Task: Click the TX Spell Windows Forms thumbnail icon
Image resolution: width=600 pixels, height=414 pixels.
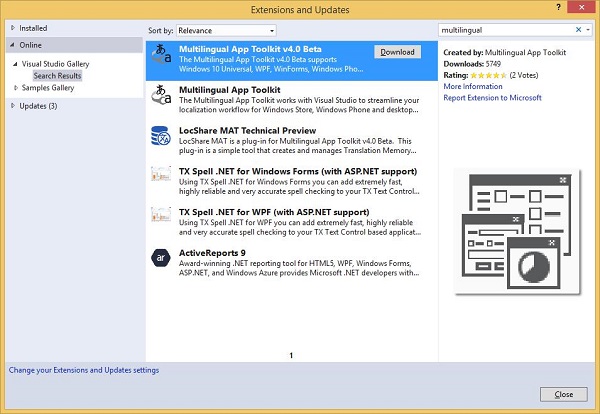Action: coord(161,174)
